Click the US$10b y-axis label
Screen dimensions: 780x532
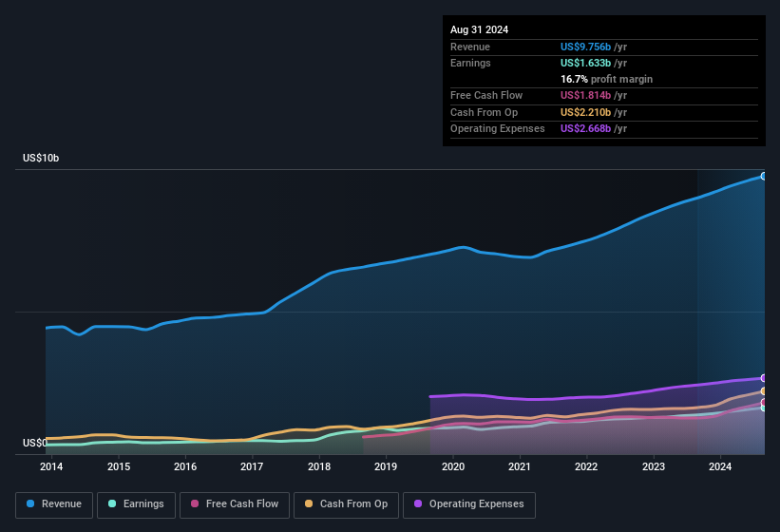click(x=41, y=159)
